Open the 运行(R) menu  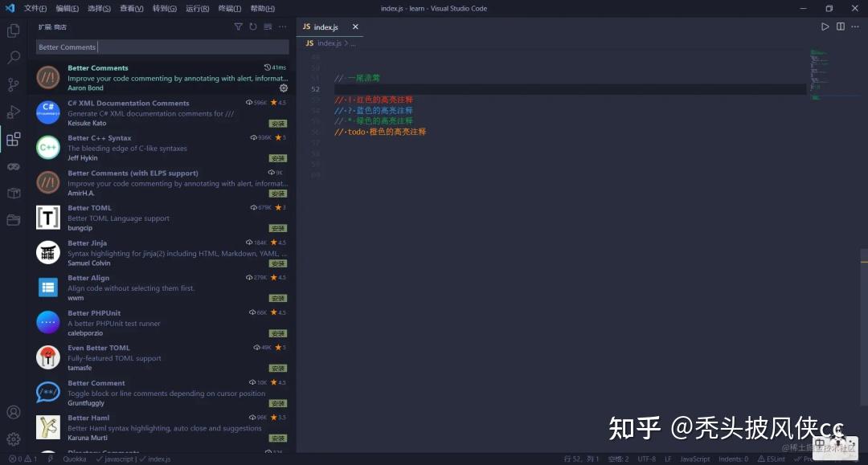point(197,8)
